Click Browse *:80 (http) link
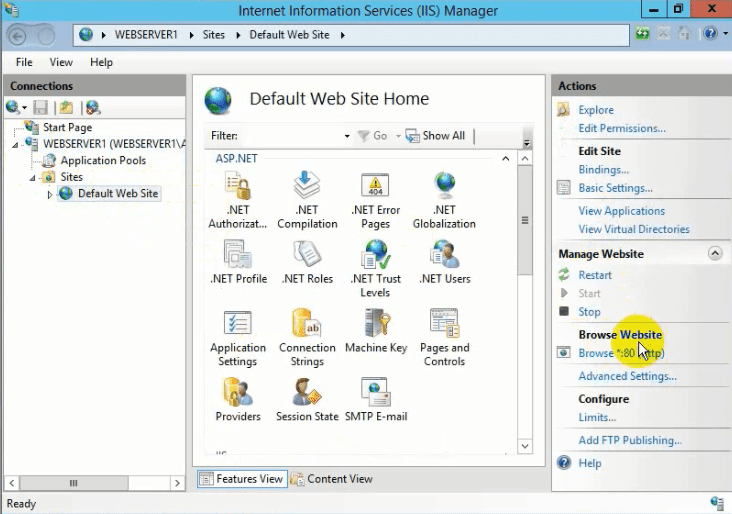732x514 pixels. coord(621,353)
